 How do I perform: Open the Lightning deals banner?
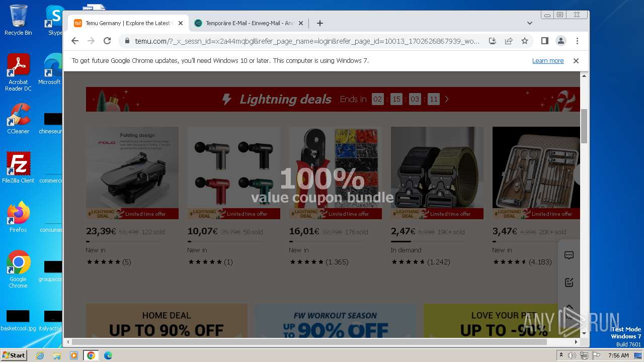[333, 99]
